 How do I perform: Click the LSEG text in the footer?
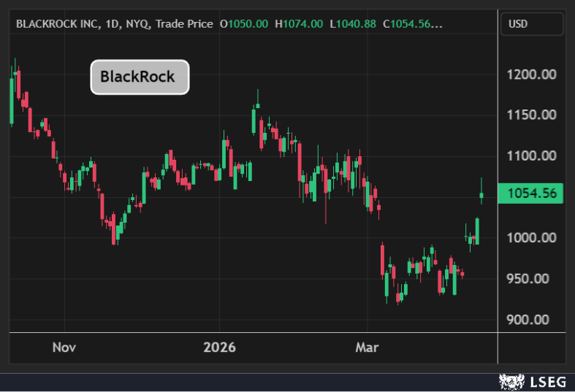click(546, 381)
